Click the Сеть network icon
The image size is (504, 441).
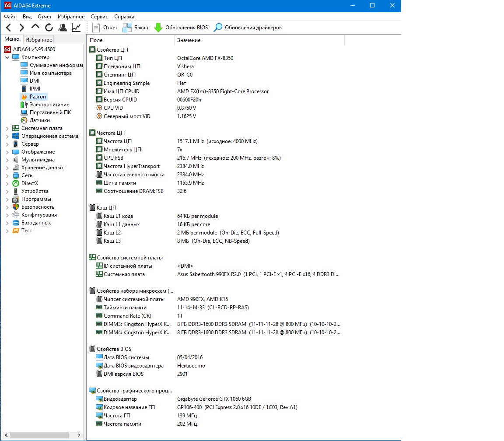[x=16, y=175]
